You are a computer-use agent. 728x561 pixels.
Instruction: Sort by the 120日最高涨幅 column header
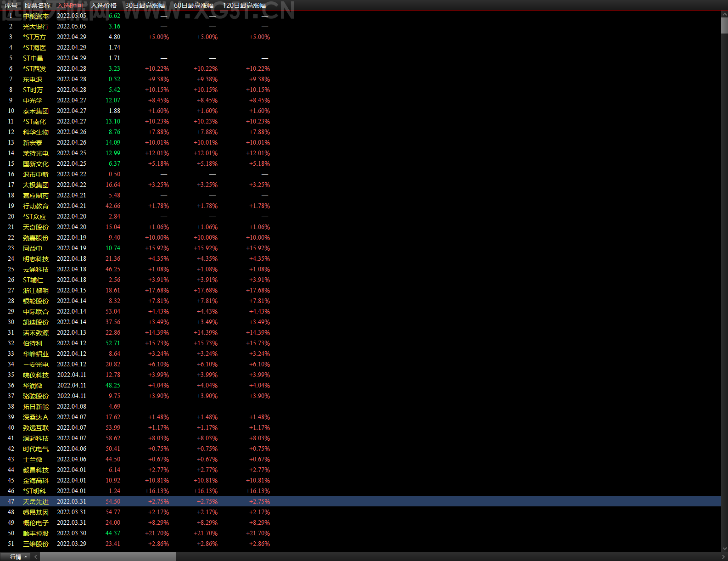pyautogui.click(x=244, y=6)
